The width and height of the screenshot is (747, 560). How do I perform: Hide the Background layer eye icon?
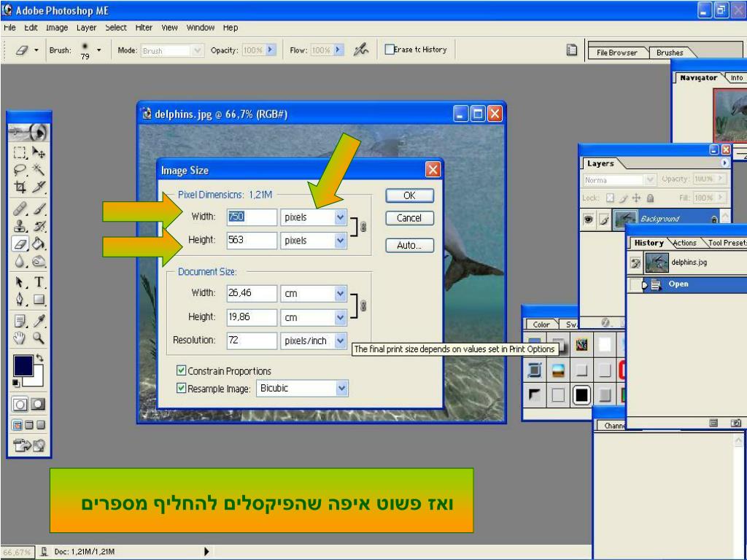(x=589, y=219)
